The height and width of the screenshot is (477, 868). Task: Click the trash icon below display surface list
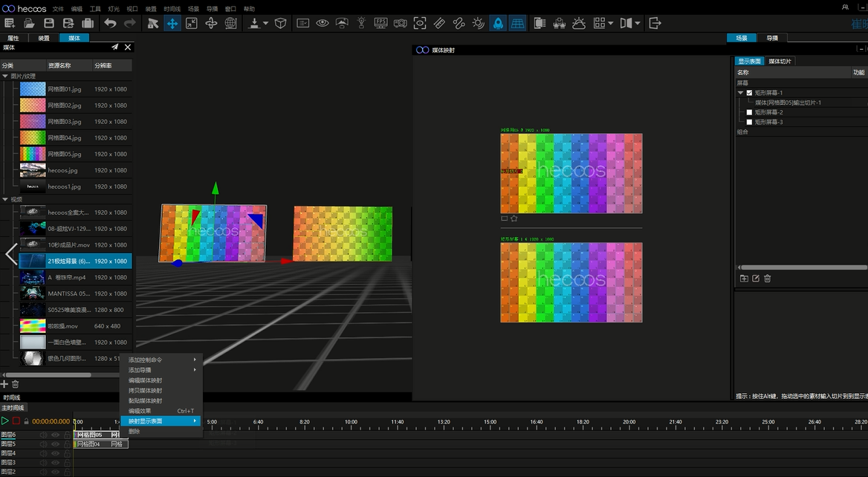(767, 279)
